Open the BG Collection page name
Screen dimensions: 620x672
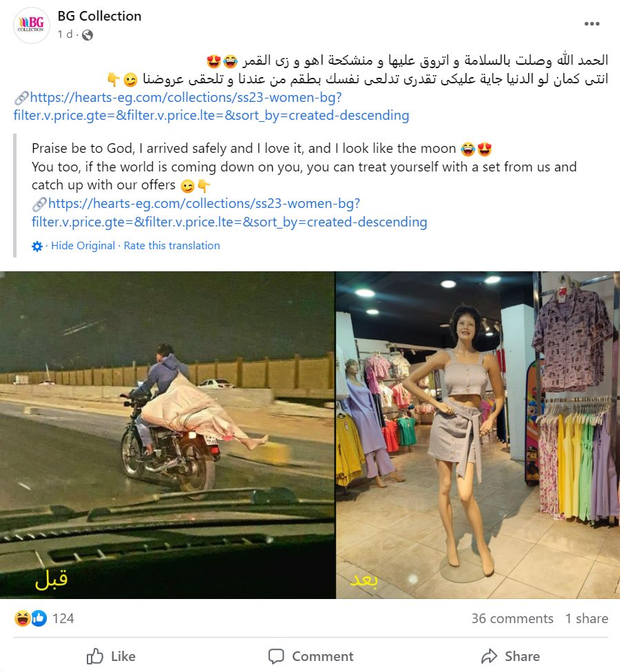pyautogui.click(x=99, y=16)
